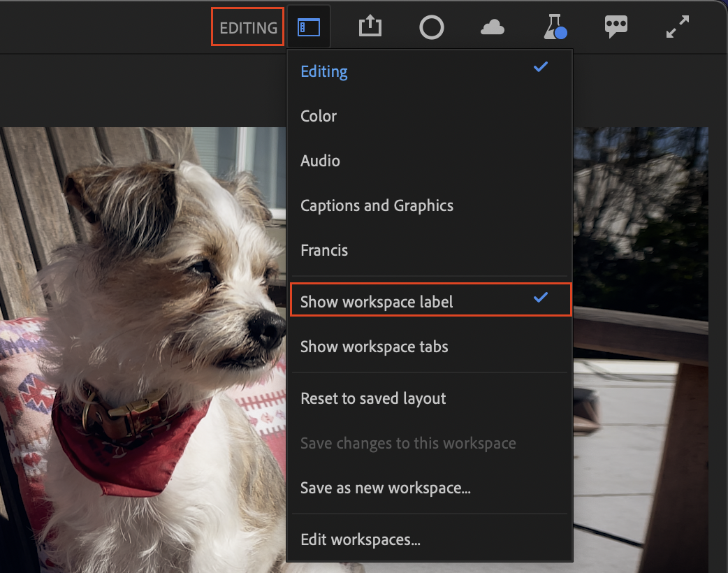728x573 pixels.
Task: Open the comments feedback panel
Action: point(616,27)
